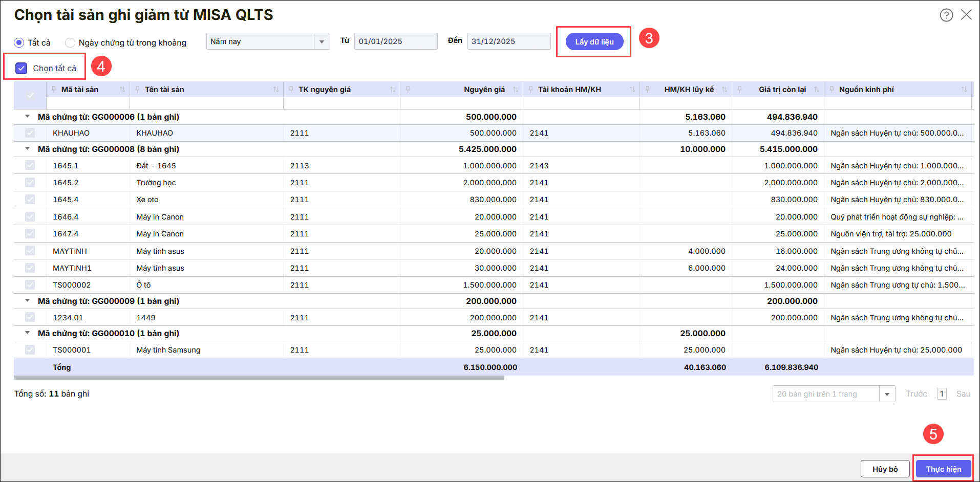Click filter box under TK nguyên giá
Screen dimensions: 980x482
pyautogui.click(x=342, y=103)
